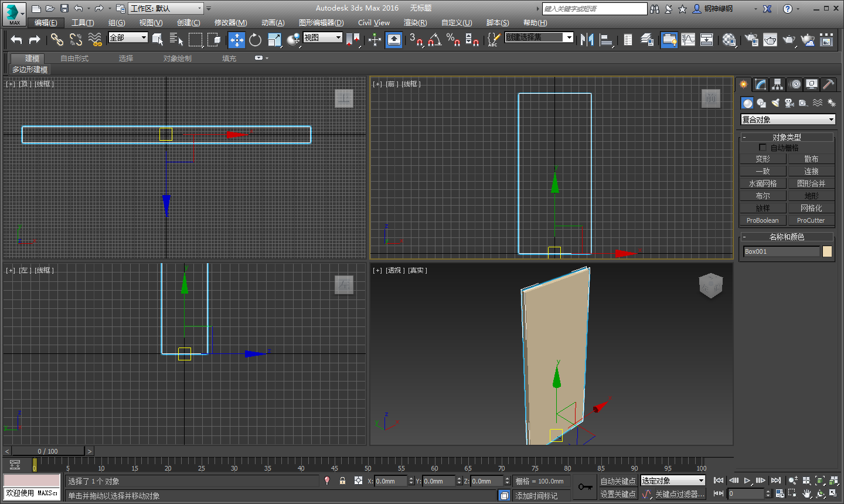Click the 0 / 100 time slider handle
844x504 pixels.
[x=48, y=451]
